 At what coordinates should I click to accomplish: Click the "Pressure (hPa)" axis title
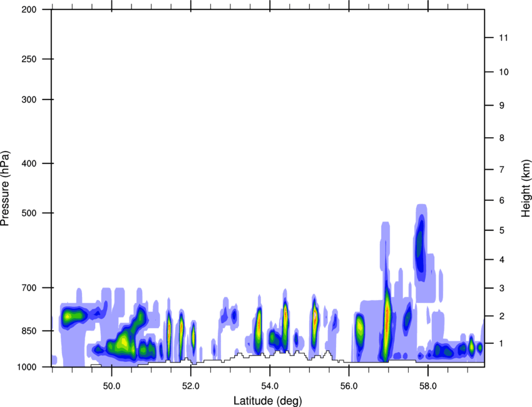(5, 188)
